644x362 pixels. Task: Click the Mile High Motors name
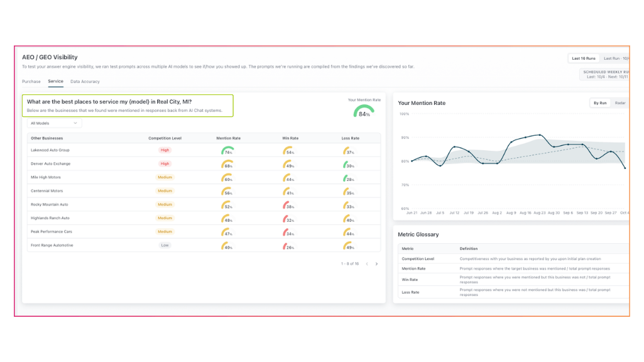(46, 177)
